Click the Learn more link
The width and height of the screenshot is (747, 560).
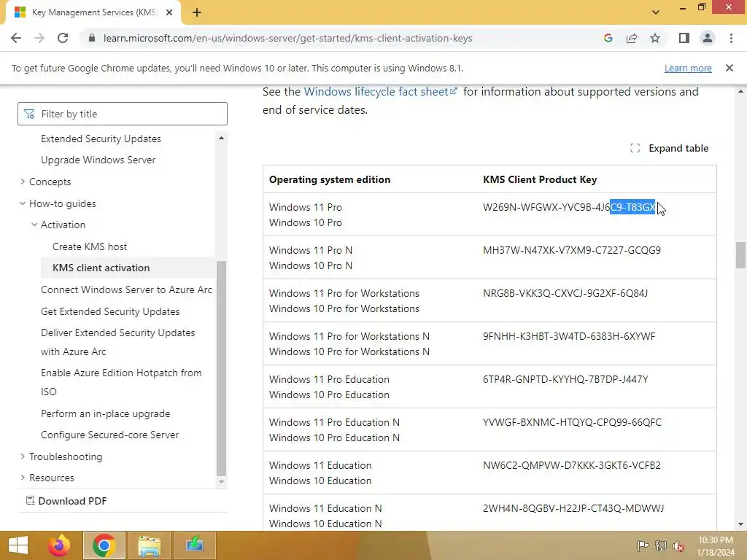688,68
